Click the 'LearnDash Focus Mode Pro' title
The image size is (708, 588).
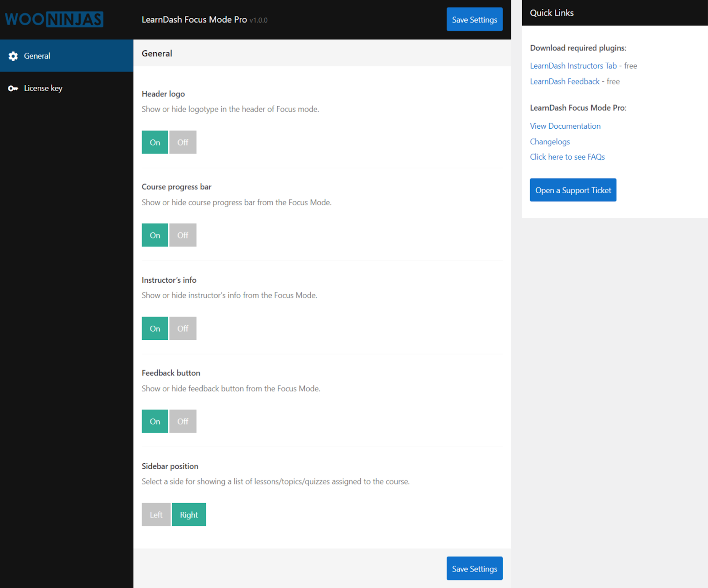pos(194,19)
